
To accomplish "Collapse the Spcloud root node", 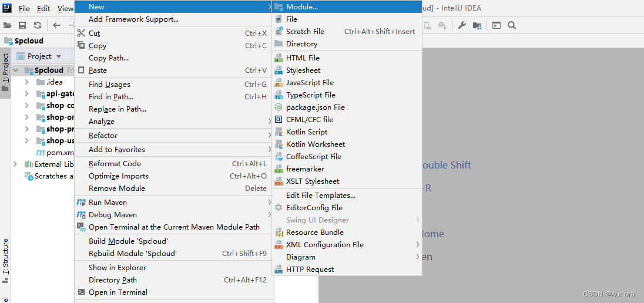I will coord(16,70).
